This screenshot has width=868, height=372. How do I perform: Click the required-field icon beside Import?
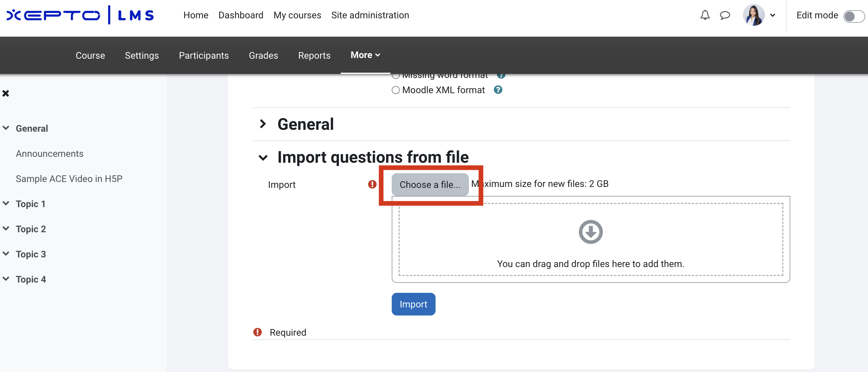[372, 184]
